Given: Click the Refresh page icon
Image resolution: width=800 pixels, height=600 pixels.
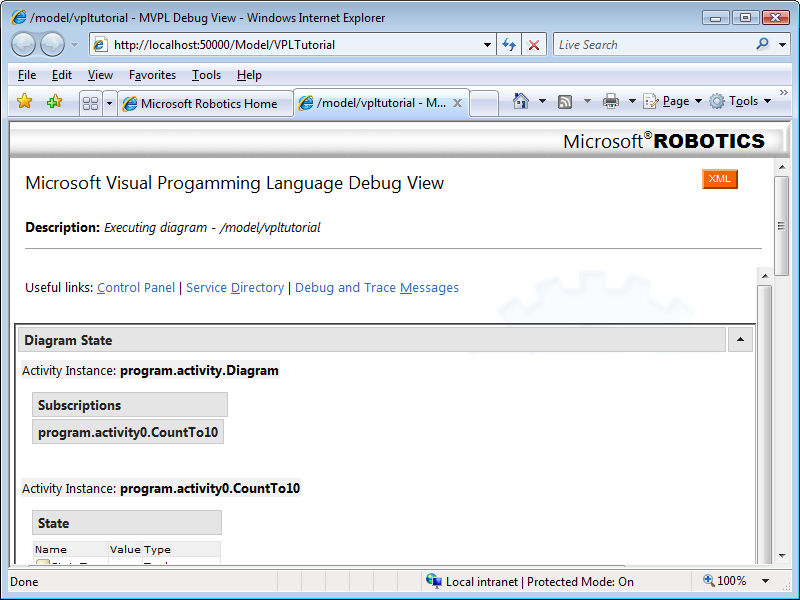Looking at the screenshot, I should click(509, 45).
